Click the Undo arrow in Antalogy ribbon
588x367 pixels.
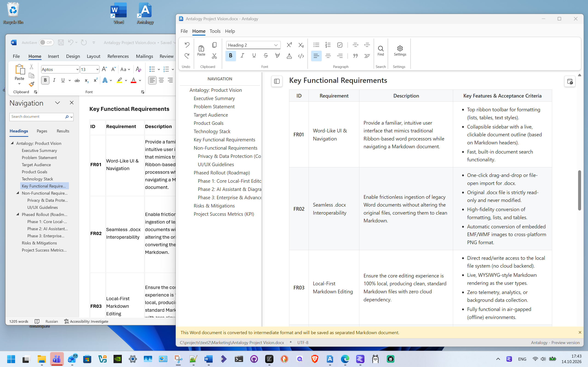pyautogui.click(x=187, y=45)
